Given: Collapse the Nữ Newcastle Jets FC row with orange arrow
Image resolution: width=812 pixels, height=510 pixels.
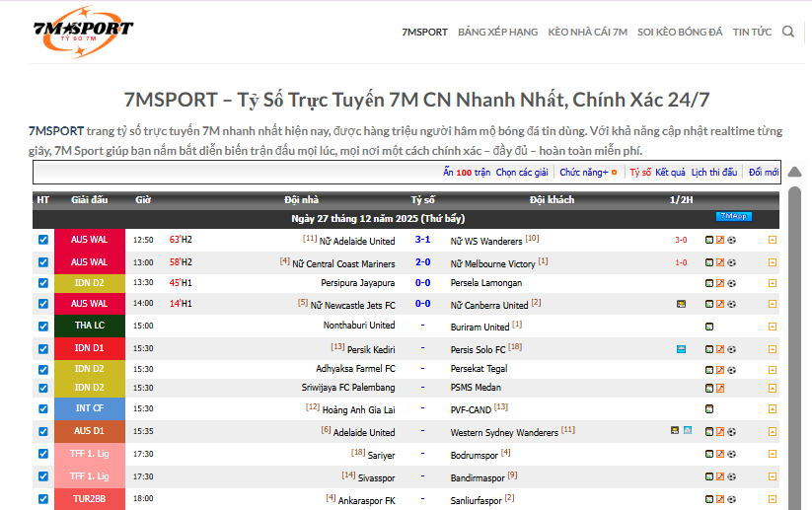Looking at the screenshot, I should (773, 305).
